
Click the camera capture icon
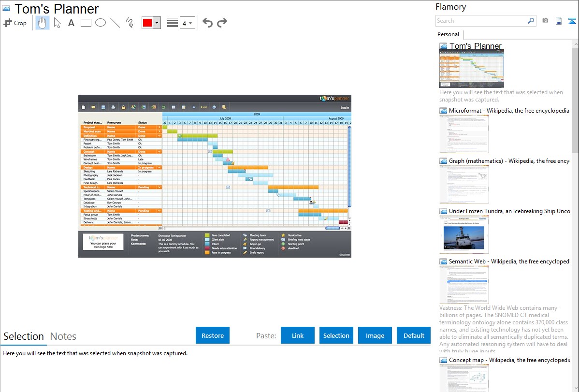coord(545,21)
